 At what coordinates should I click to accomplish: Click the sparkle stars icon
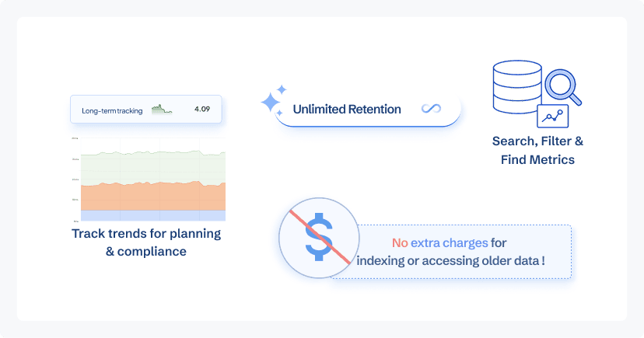(x=272, y=101)
